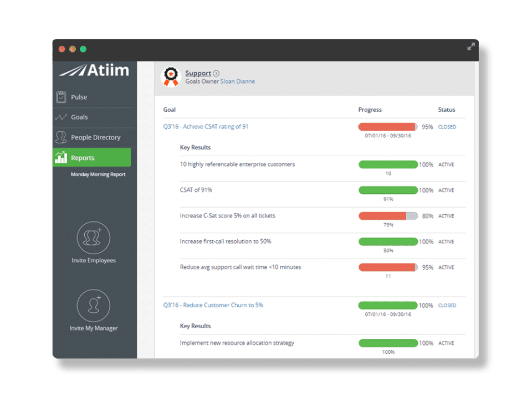Image resolution: width=532 pixels, height=408 pixels.
Task: Open Sloan Dianne's profile link
Action: click(x=238, y=81)
